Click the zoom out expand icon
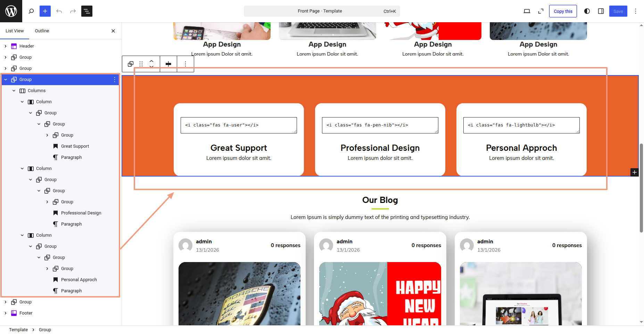This screenshot has height=334, width=644. 541,11
